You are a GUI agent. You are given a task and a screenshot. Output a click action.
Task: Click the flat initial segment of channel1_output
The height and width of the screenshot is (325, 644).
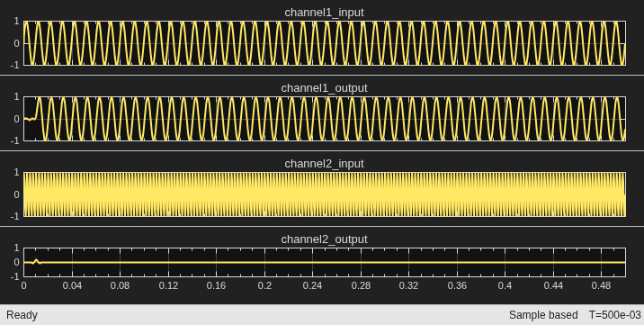[x=29, y=119]
